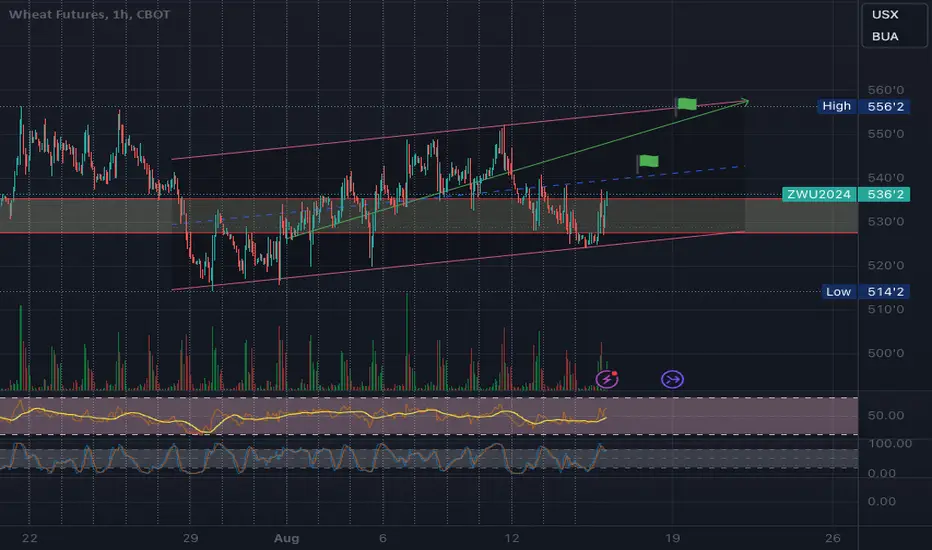Click the 29 date axis label
Screen dimensions: 932x550
coord(190,538)
